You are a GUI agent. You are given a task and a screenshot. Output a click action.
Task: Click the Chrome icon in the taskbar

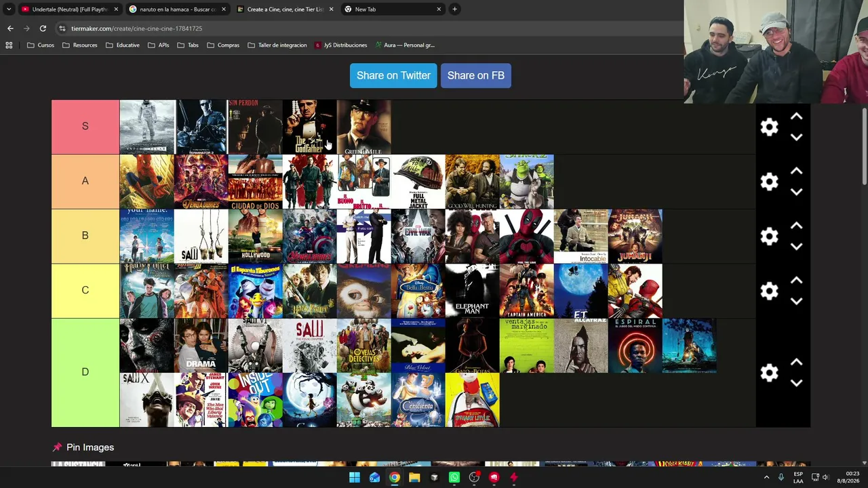click(x=394, y=477)
